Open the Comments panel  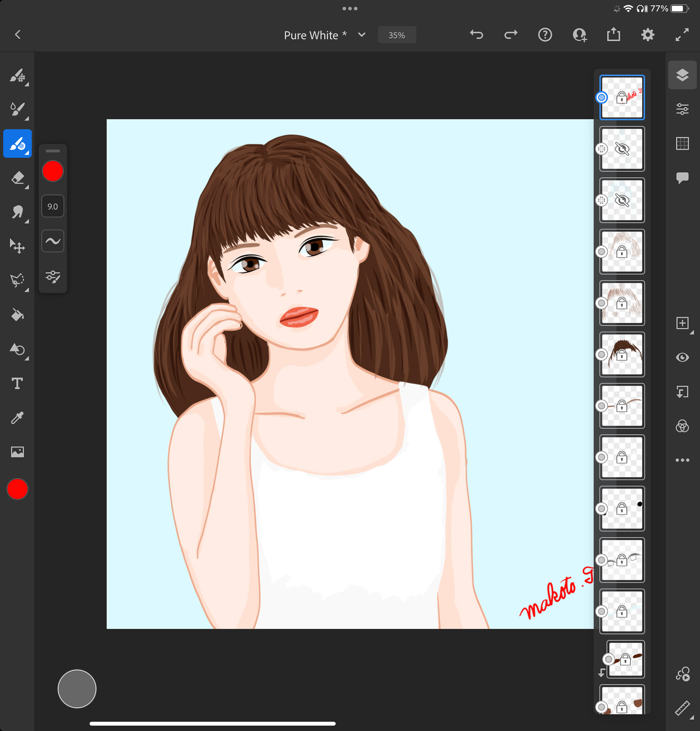click(682, 178)
